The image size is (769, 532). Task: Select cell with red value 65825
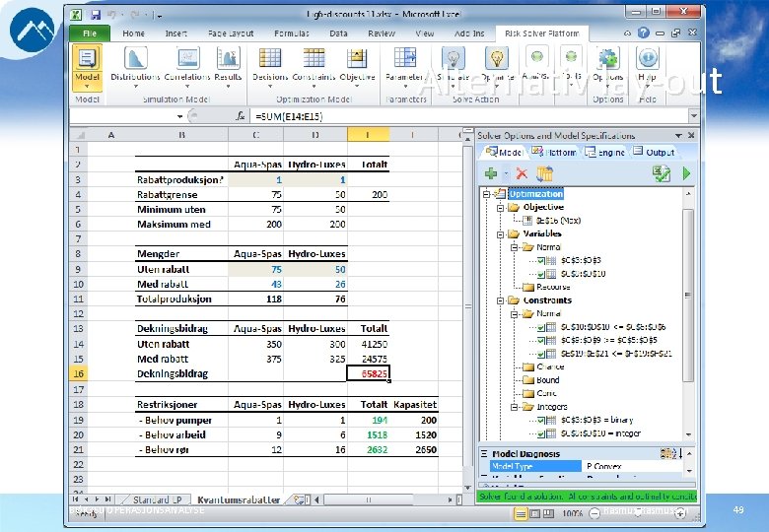(369, 373)
